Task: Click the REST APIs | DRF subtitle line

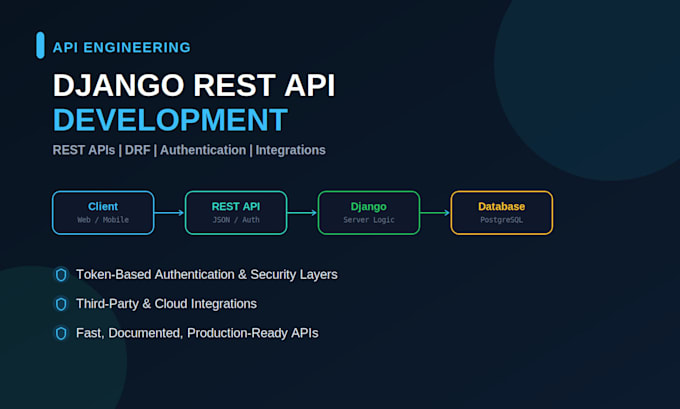Action: 189,150
